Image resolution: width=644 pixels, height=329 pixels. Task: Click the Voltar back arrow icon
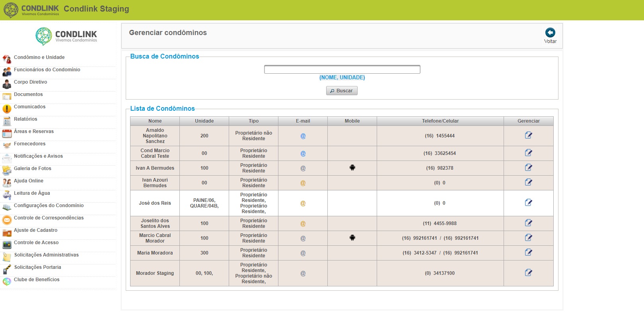[550, 33]
